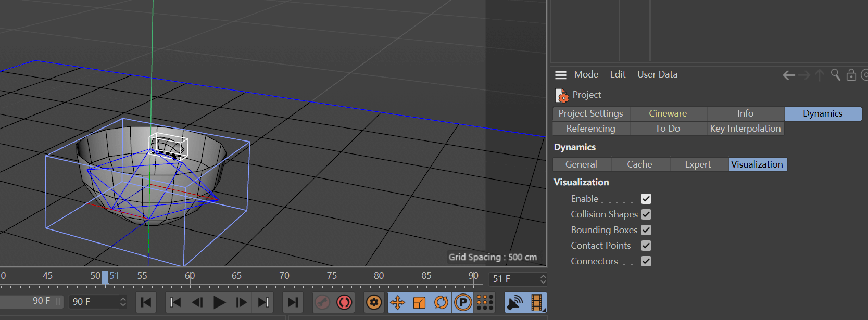Go to end of animation
This screenshot has height=320, width=868.
(x=293, y=302)
